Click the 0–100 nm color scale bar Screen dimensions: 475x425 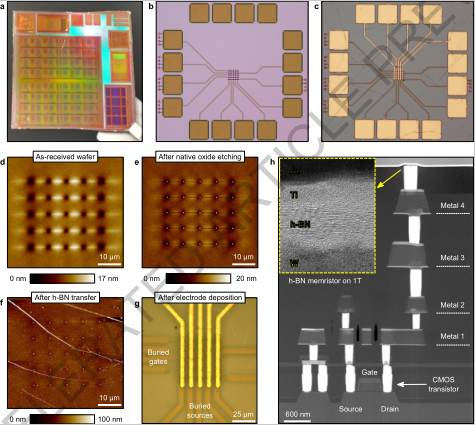coord(62,419)
